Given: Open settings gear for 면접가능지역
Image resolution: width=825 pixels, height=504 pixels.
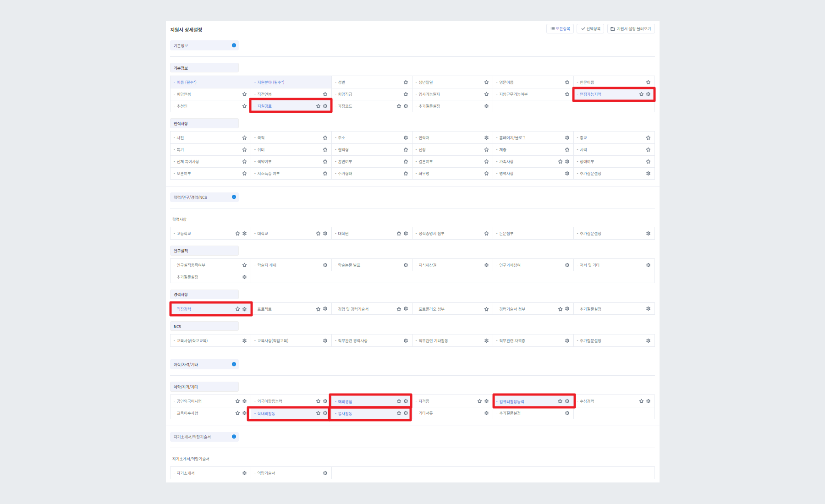Looking at the screenshot, I should [648, 94].
